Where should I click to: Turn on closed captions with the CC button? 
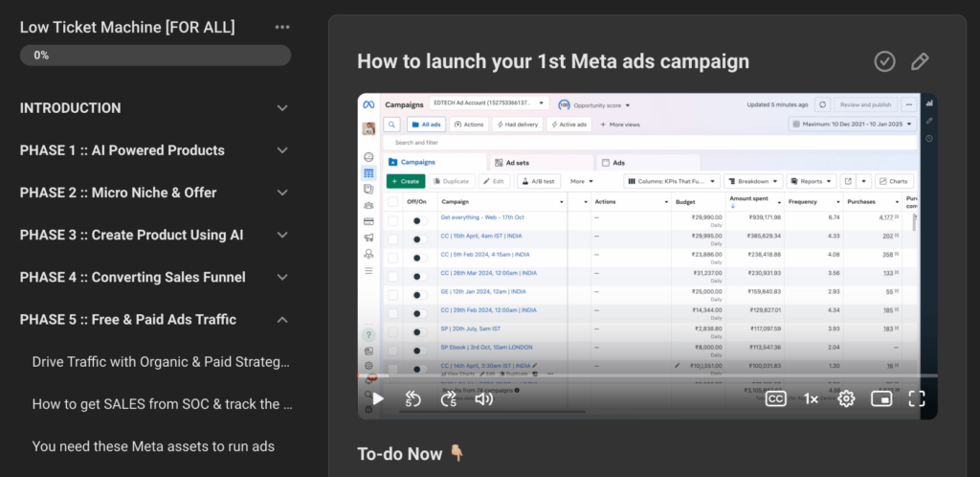775,398
